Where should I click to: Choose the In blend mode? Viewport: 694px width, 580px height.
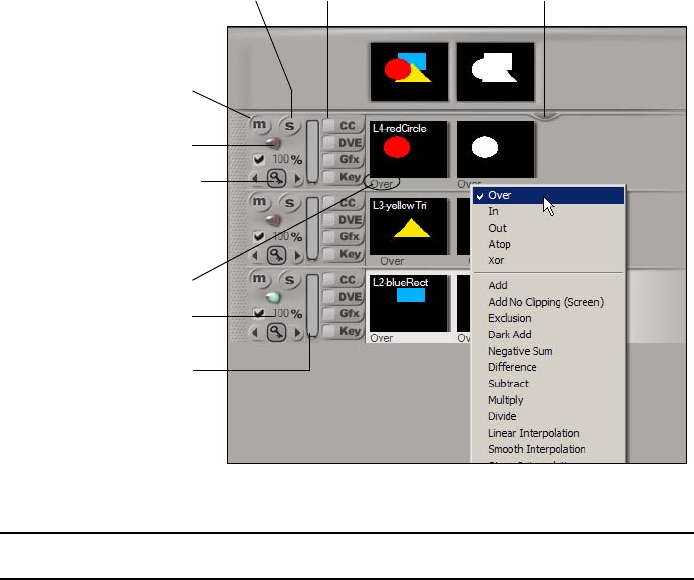coord(548,212)
